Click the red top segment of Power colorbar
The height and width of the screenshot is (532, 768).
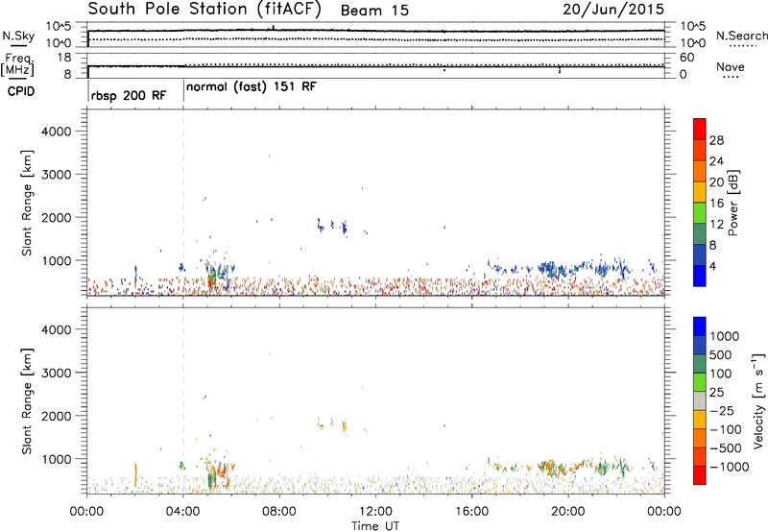[x=700, y=129]
